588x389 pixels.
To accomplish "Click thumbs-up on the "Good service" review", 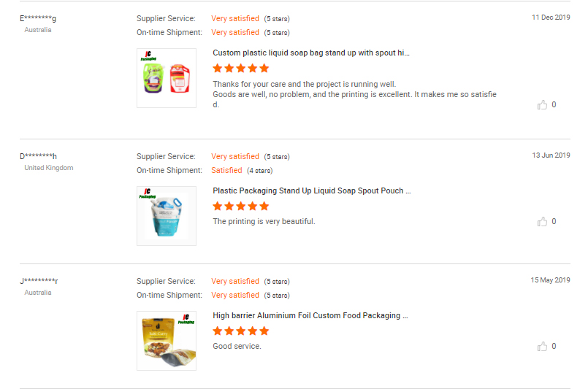I will point(543,347).
